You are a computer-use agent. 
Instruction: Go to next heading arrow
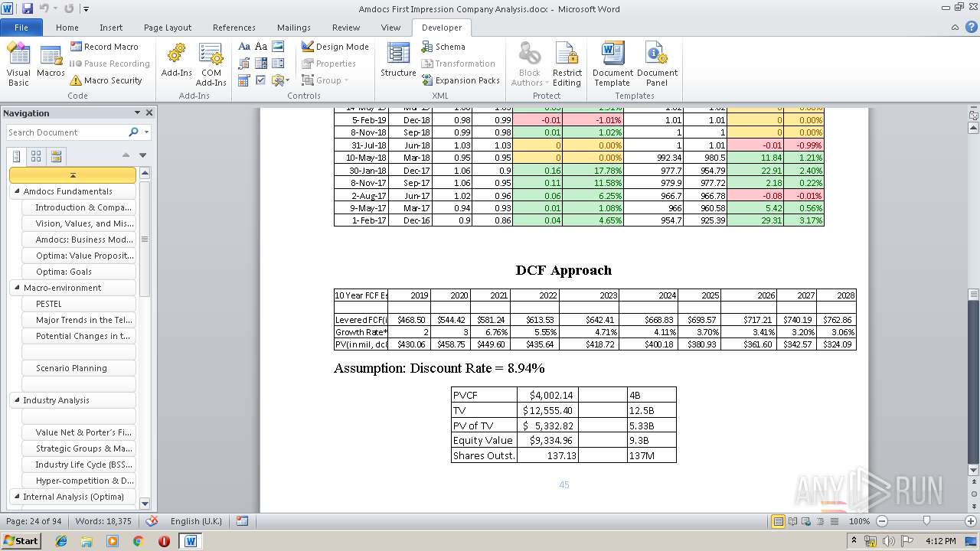coord(142,155)
